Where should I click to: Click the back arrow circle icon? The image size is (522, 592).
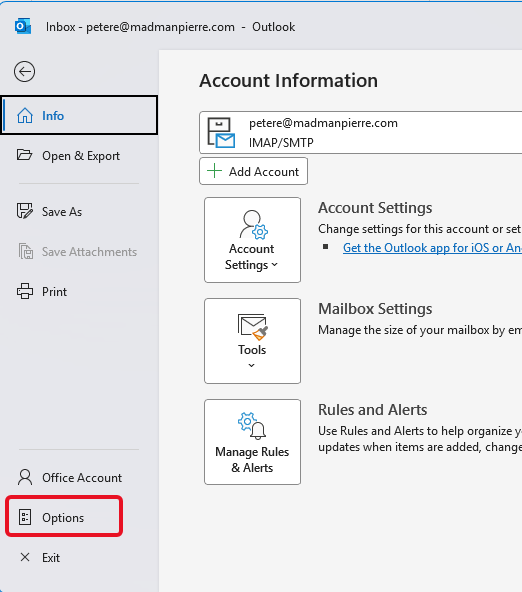(25, 71)
